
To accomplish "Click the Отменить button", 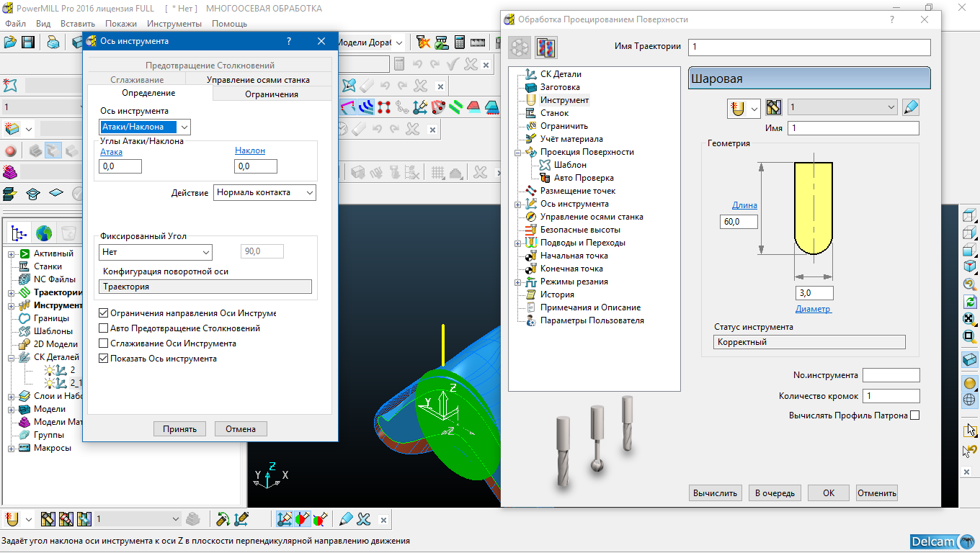I will [x=877, y=493].
